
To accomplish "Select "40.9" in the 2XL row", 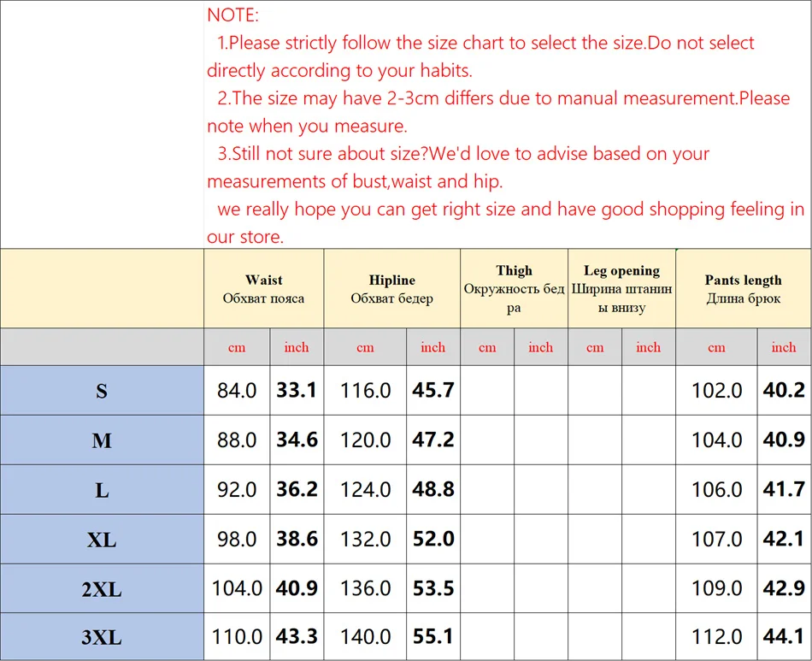I will [297, 588].
